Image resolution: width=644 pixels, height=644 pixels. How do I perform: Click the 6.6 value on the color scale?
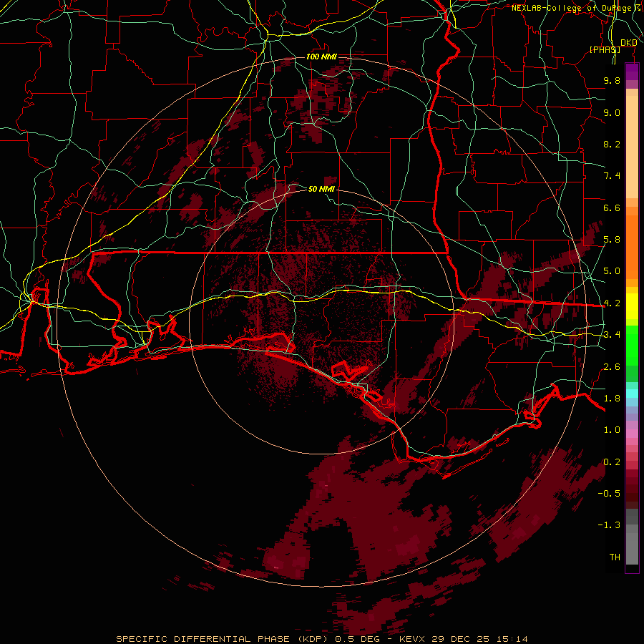(612, 208)
